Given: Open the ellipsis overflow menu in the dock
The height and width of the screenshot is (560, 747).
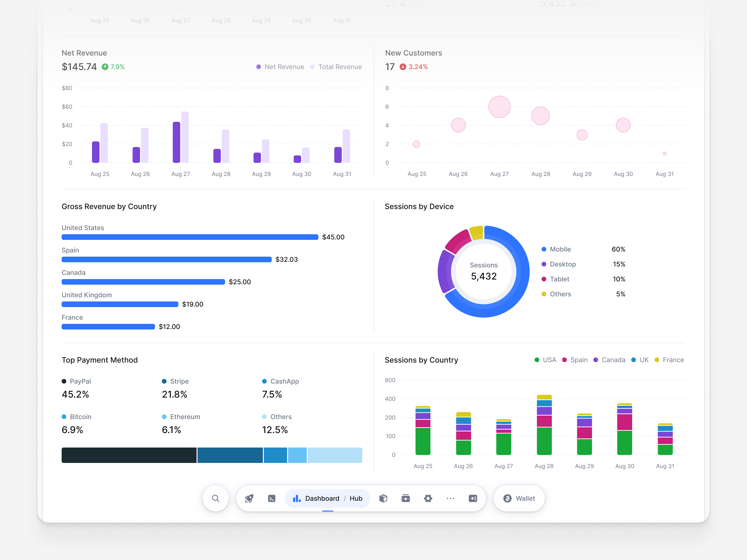Looking at the screenshot, I should click(x=451, y=498).
